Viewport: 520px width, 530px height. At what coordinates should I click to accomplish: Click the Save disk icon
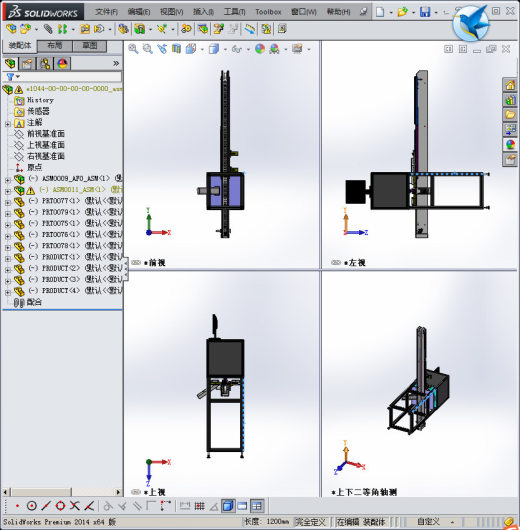[x=425, y=12]
